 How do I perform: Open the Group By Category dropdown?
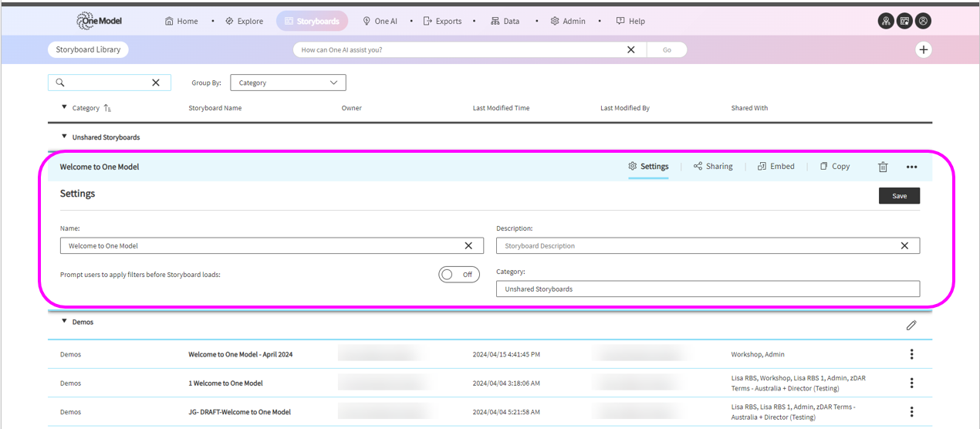(288, 83)
